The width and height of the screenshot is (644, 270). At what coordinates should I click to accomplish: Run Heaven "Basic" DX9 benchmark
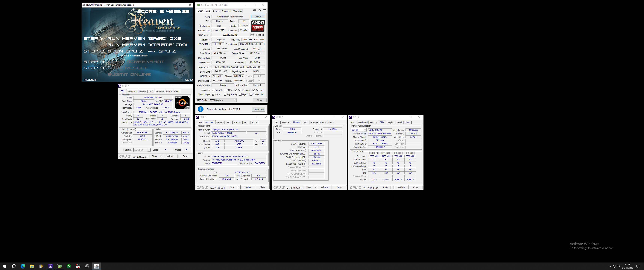tap(144, 39)
